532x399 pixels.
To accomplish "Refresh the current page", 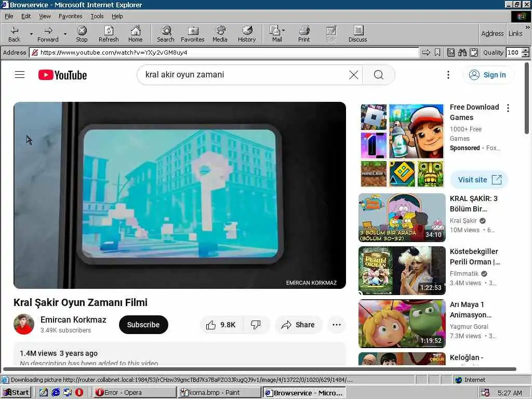I will coord(109,34).
